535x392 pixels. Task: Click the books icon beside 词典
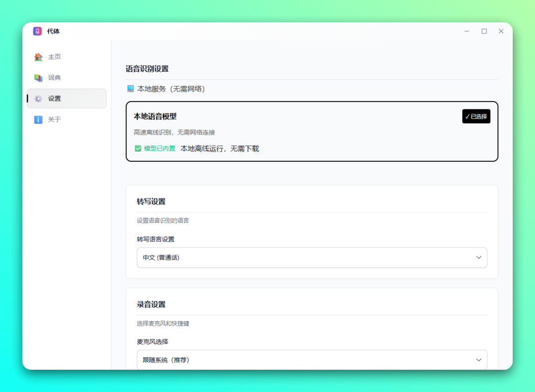[x=38, y=78]
